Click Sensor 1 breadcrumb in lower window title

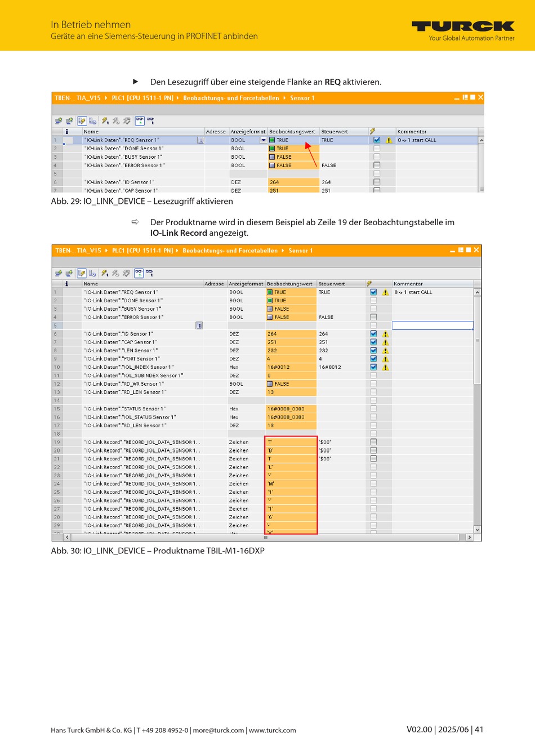301,250
